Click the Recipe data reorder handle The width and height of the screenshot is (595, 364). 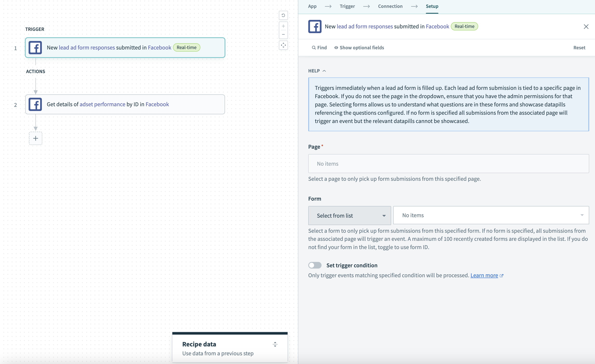click(x=275, y=344)
